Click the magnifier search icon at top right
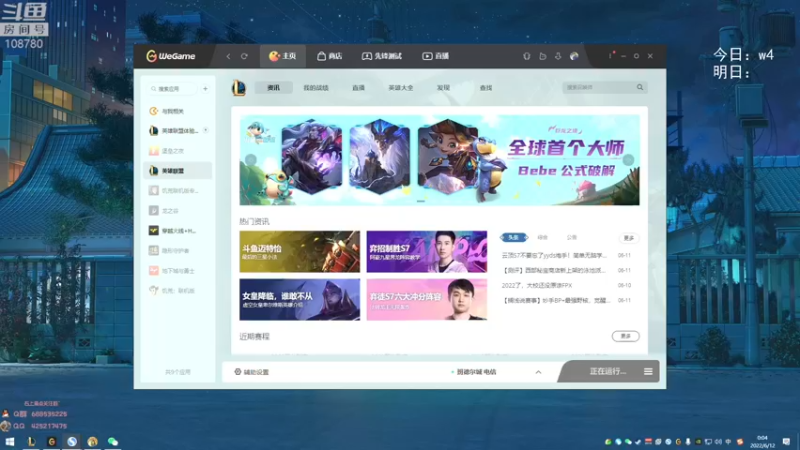800x450 pixels. [x=640, y=87]
